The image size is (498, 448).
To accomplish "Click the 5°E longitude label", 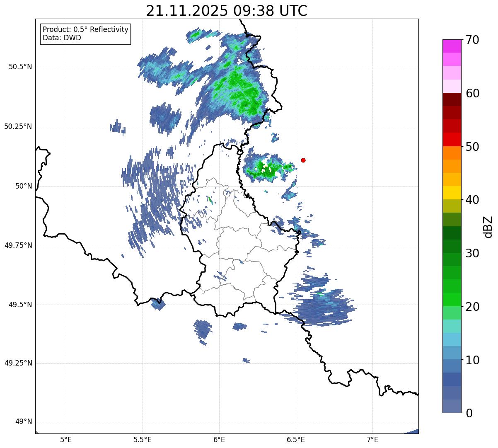I will click(x=66, y=440).
